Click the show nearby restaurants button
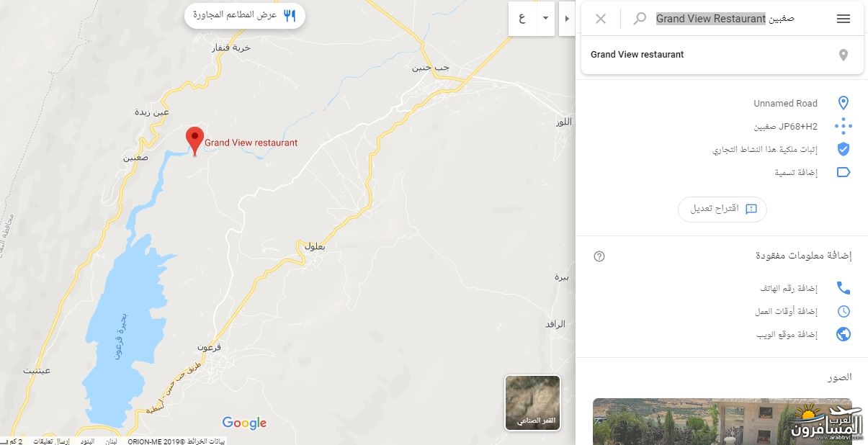 point(245,15)
